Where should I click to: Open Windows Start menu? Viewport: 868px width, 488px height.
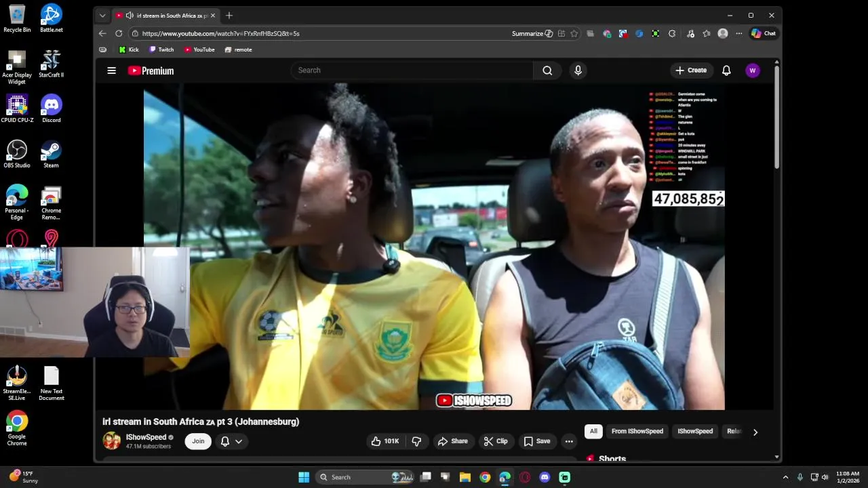(x=304, y=477)
